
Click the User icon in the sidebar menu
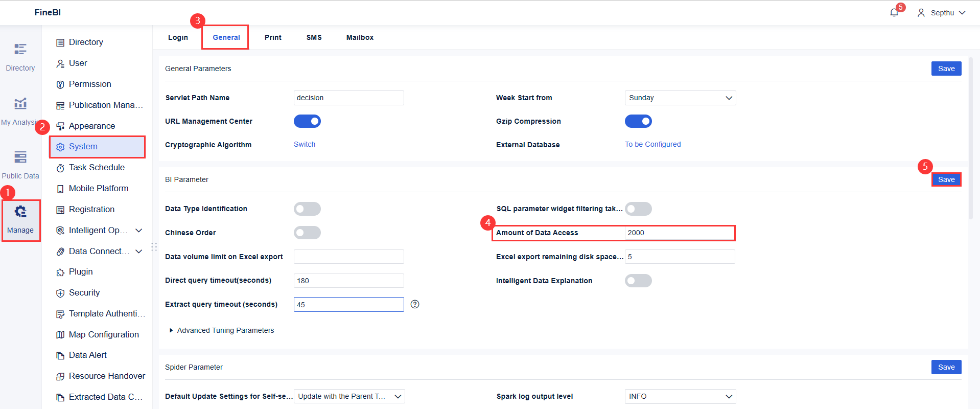click(x=60, y=63)
